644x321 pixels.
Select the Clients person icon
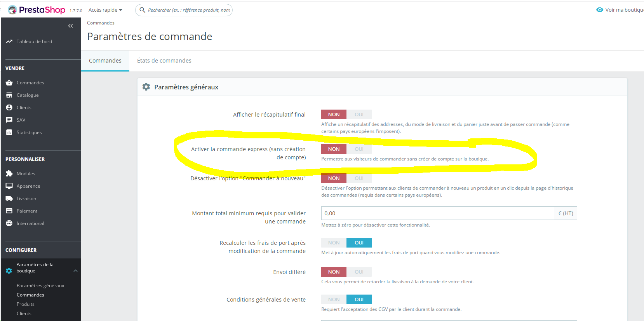point(9,108)
